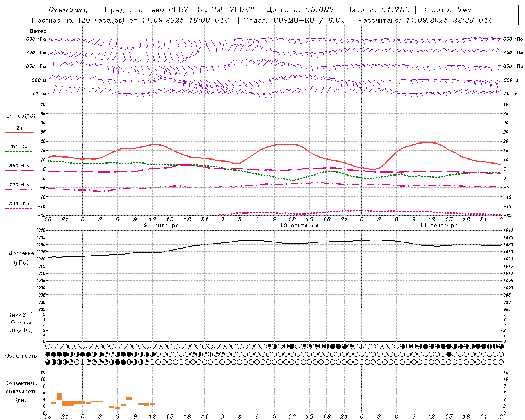Screen dimensions: 525x420
Task: Click the legend line sample under 2м
Action: [x=19, y=133]
